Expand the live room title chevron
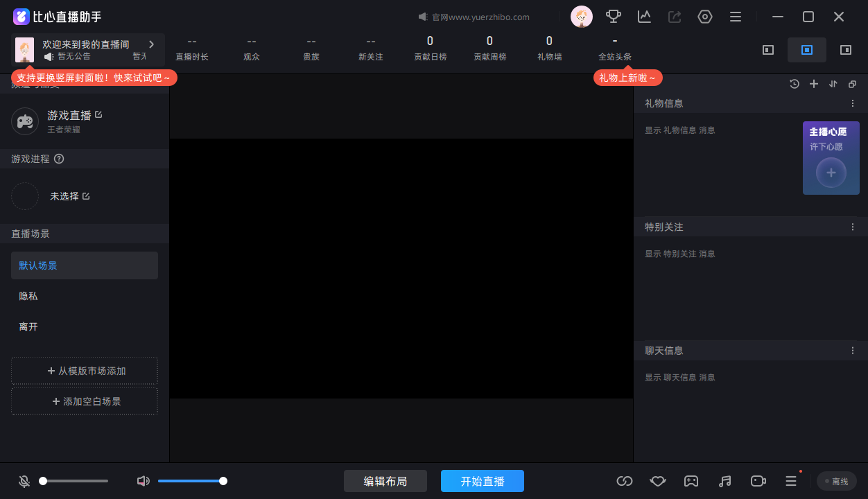This screenshot has height=499, width=868. click(152, 44)
